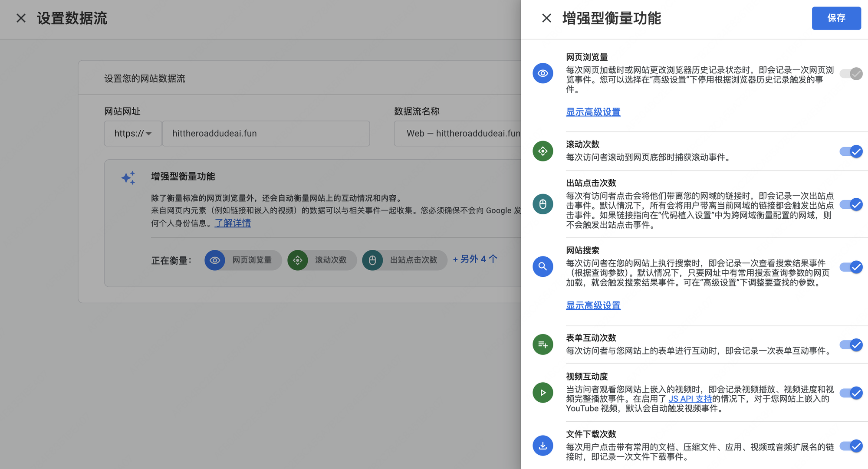Viewport: 868px width, 469px height.
Task: Switch off 视频互动度 toggle
Action: pos(851,393)
